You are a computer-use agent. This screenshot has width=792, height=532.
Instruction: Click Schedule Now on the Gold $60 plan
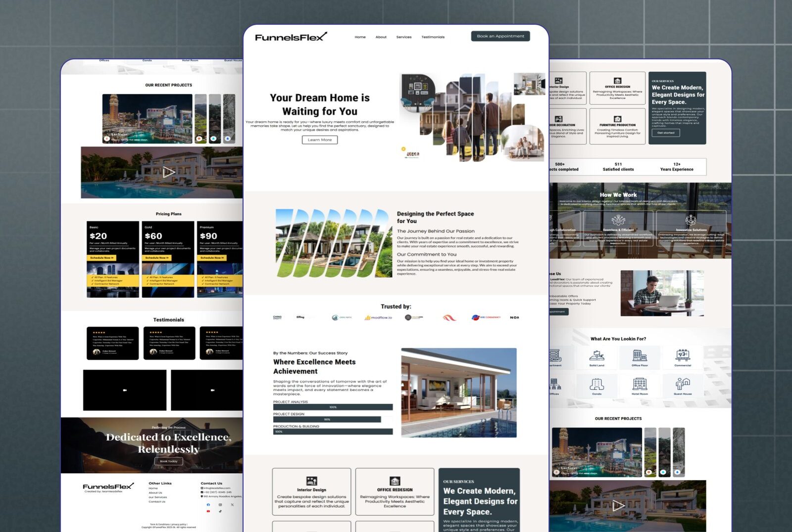(x=157, y=258)
